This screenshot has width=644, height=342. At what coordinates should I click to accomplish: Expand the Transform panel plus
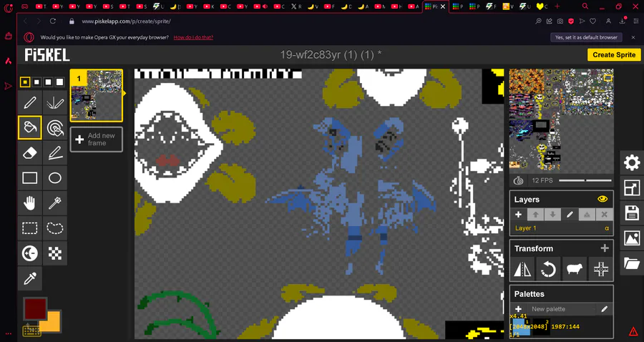point(604,248)
